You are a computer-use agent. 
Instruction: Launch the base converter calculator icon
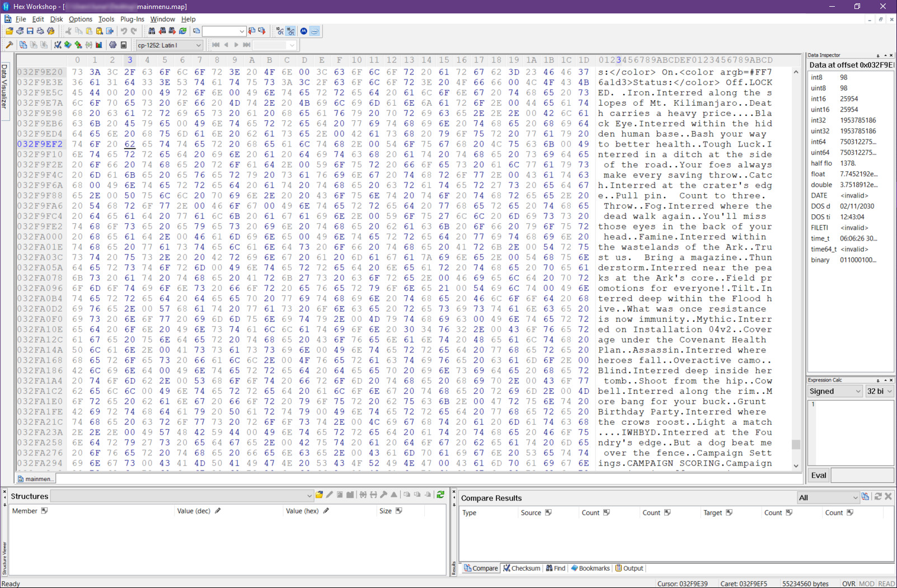[x=124, y=45]
